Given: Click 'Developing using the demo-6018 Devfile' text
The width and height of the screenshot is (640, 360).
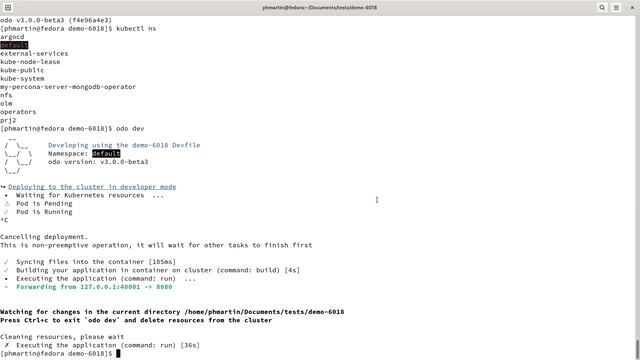Looking at the screenshot, I should click(124, 145).
